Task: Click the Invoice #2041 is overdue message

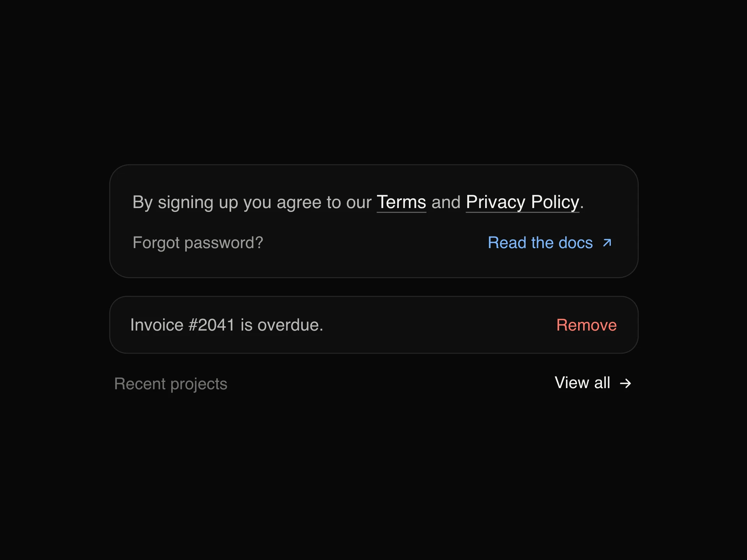Action: pos(227,325)
